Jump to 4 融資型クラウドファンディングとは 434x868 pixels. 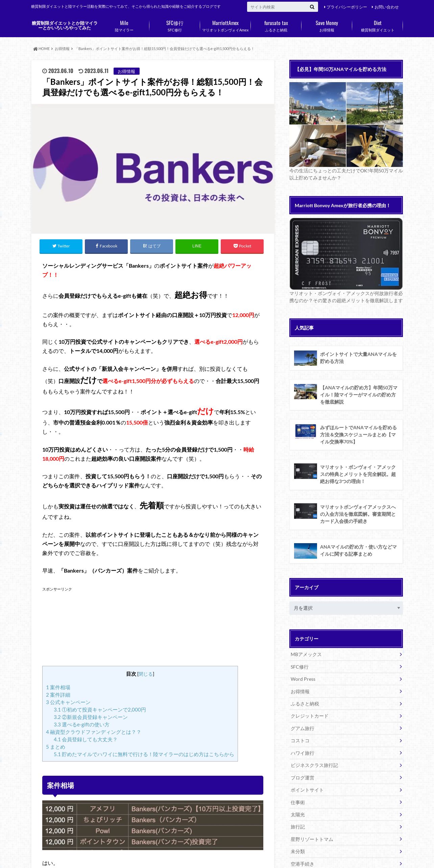(93, 732)
